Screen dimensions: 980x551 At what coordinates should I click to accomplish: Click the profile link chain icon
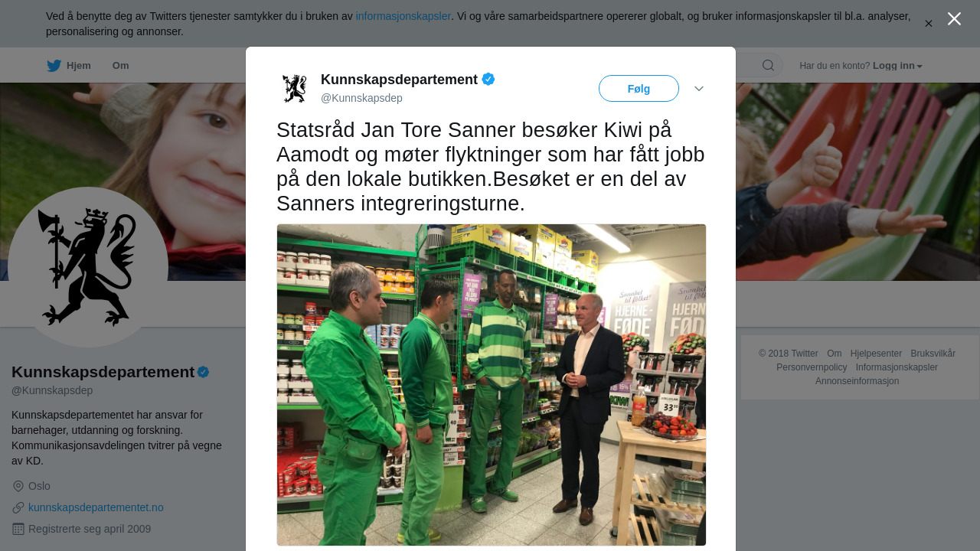(18, 507)
